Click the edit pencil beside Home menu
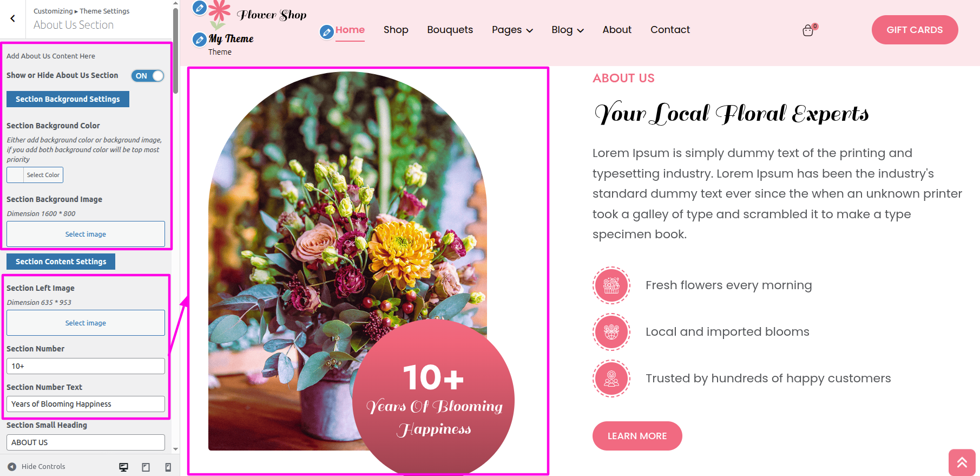This screenshot has width=980, height=476. coord(326,32)
